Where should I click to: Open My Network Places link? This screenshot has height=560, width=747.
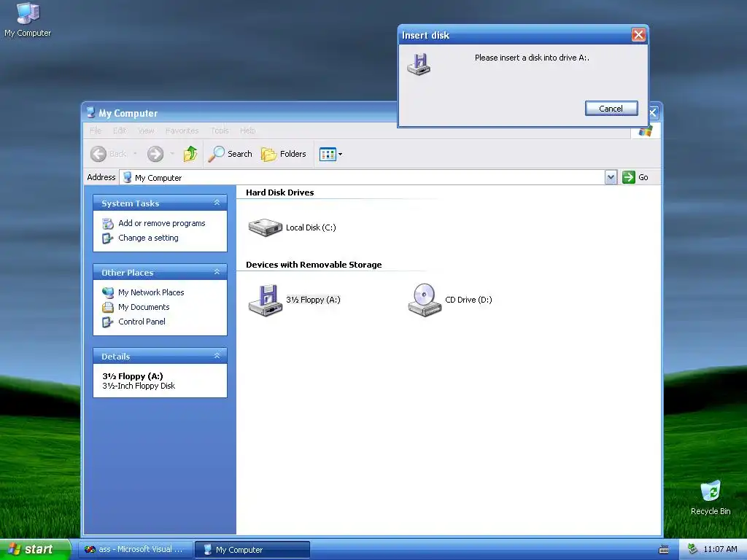coord(151,292)
